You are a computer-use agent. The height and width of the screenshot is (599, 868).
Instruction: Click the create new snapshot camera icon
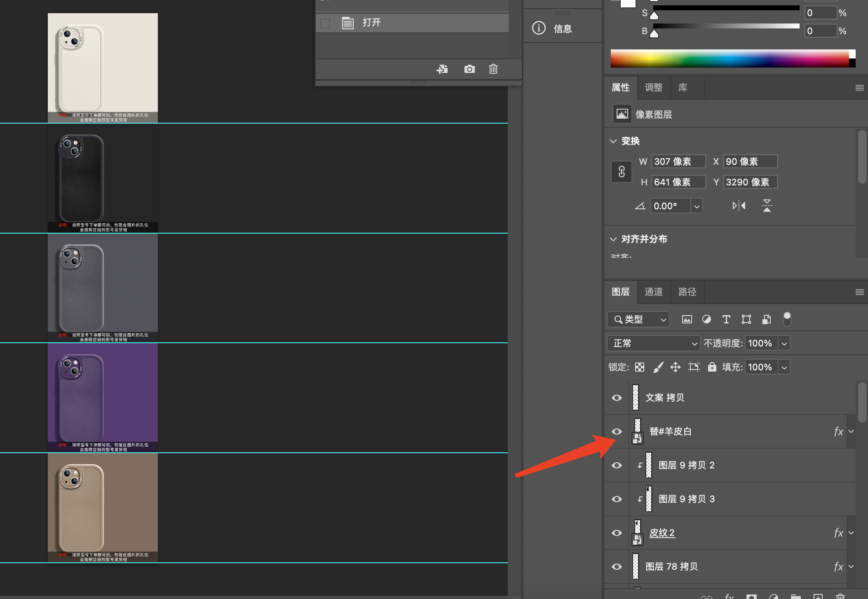point(469,69)
